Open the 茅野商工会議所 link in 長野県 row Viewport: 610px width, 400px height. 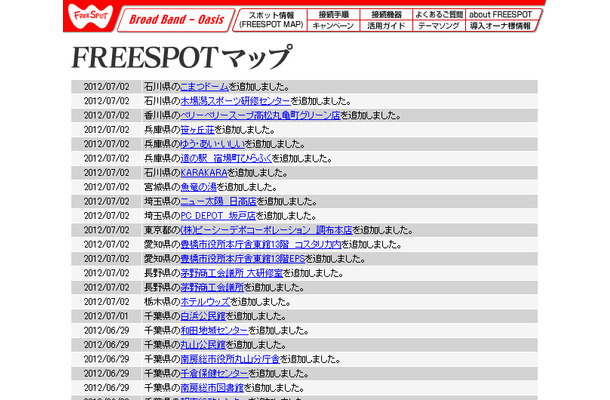[212, 288]
